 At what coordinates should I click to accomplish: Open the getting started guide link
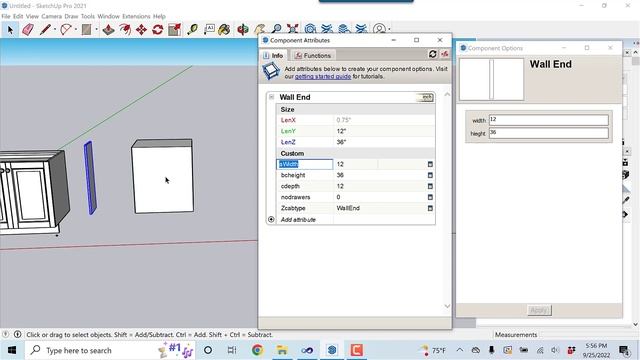coord(323,76)
